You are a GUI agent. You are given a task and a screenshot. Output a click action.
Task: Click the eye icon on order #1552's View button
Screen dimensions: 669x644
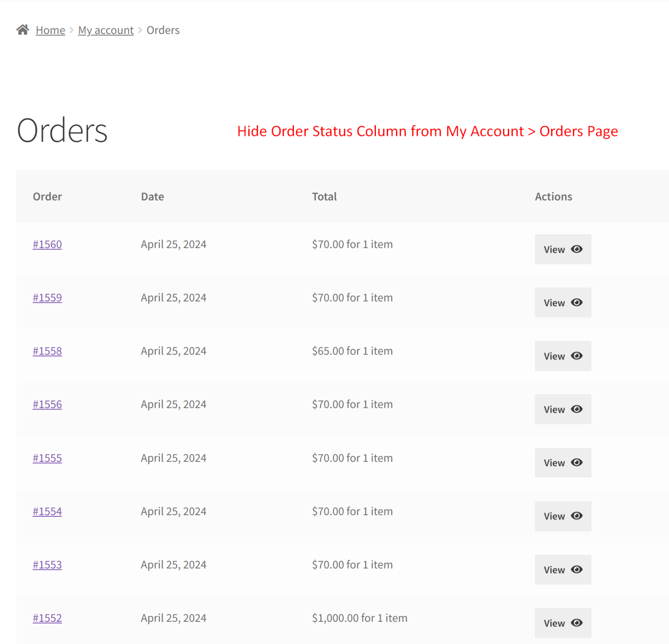pos(576,623)
